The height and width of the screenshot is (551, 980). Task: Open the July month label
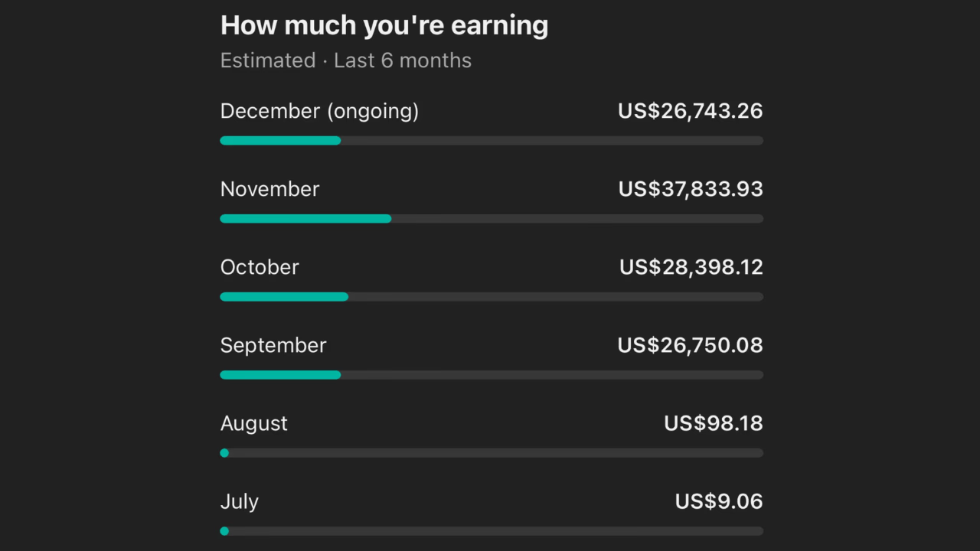239,501
